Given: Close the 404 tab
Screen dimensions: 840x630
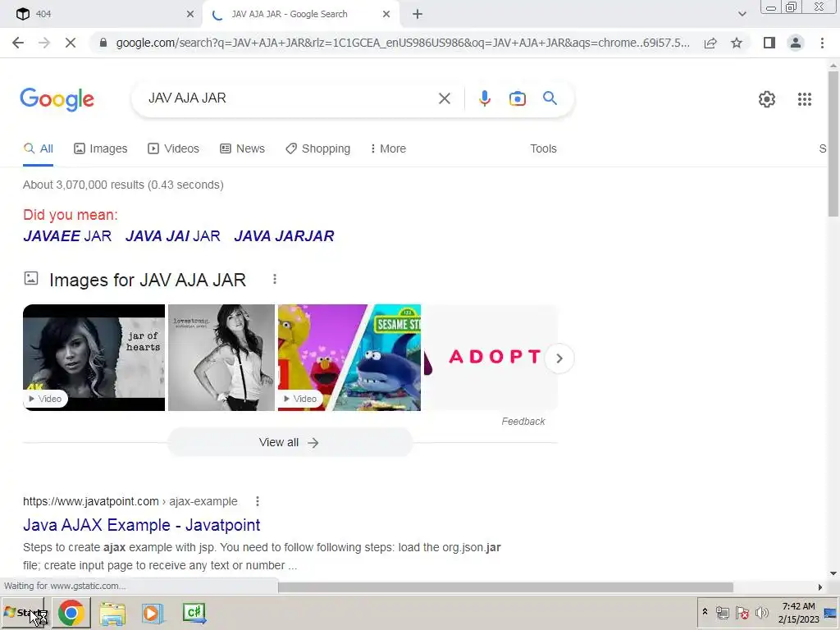Looking at the screenshot, I should 190,14.
